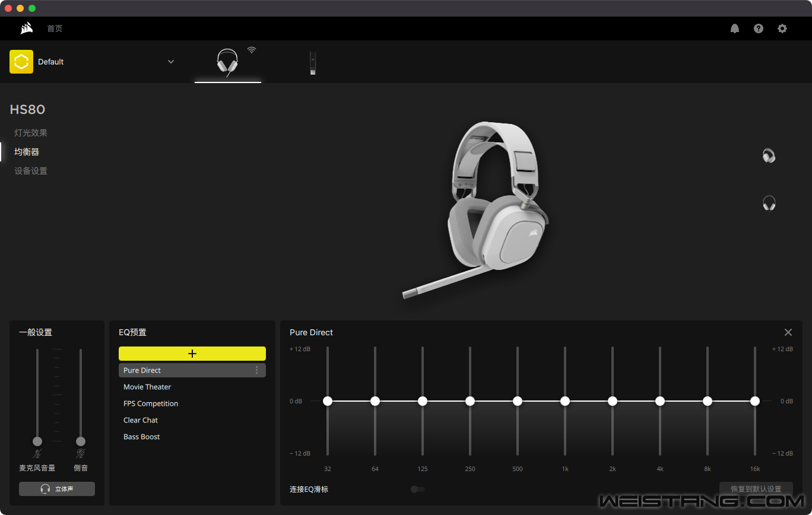Go to 首页 home
Screen dimensions: 812x515
[x=55, y=28]
